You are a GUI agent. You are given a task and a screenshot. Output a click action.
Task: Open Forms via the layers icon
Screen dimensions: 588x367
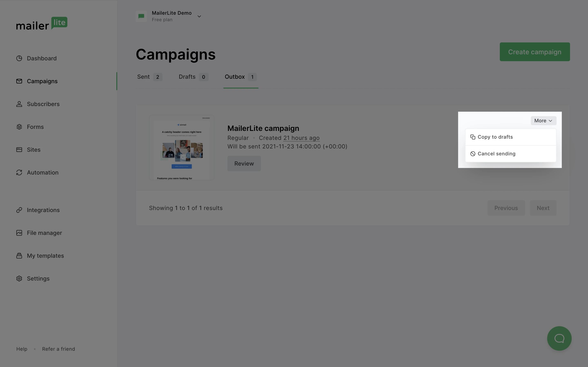coord(19,127)
